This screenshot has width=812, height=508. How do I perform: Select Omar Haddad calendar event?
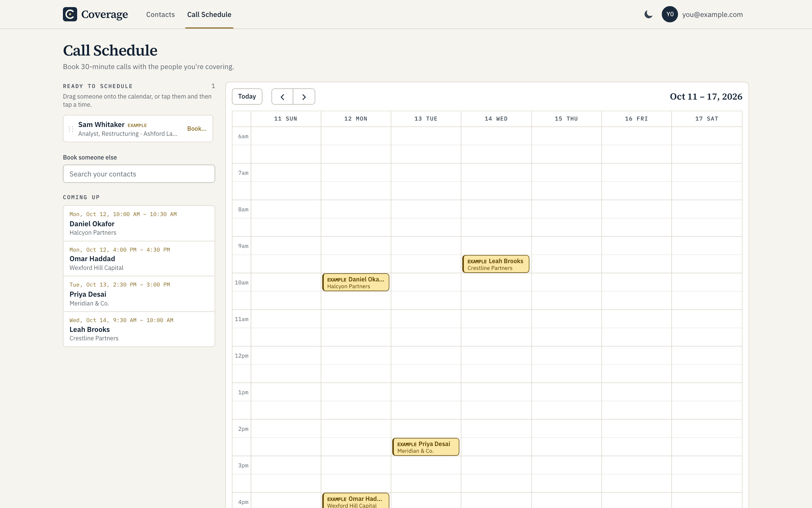356,501
